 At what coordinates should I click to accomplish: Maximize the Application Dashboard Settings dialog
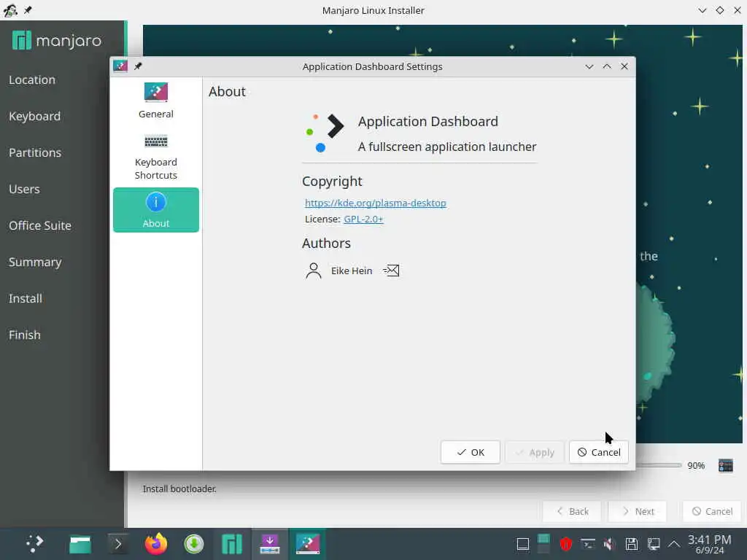607,66
